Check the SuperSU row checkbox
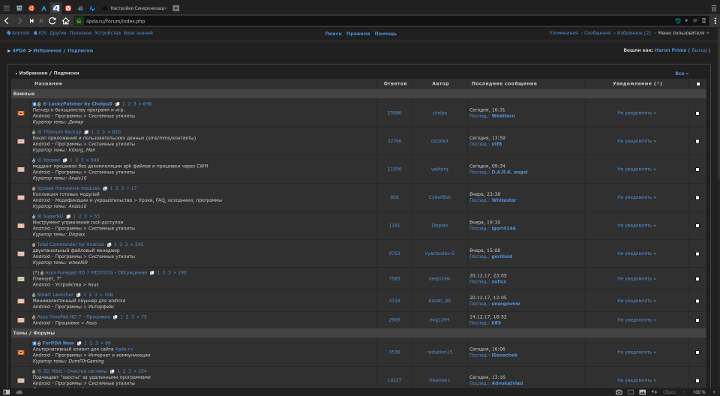This screenshot has height=396, width=720. 698,226
